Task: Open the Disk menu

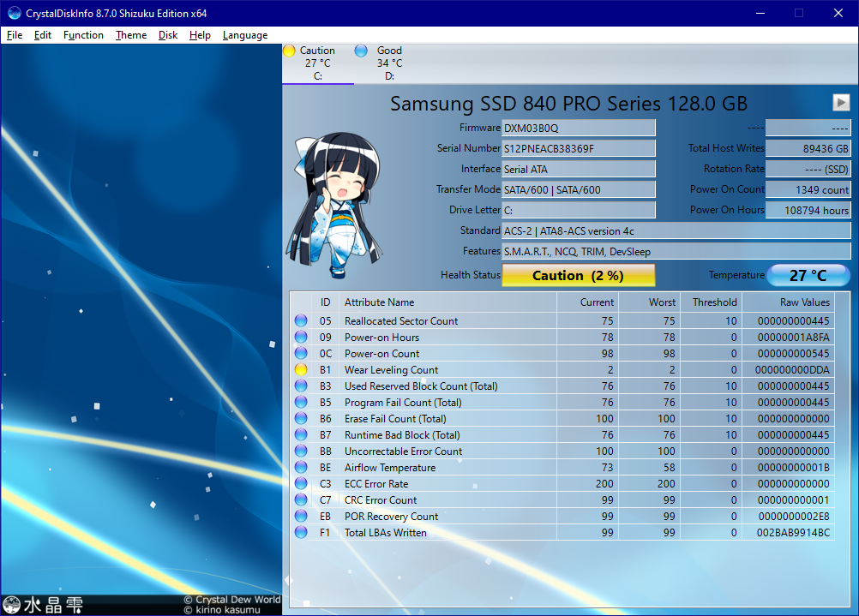Action: (x=168, y=35)
